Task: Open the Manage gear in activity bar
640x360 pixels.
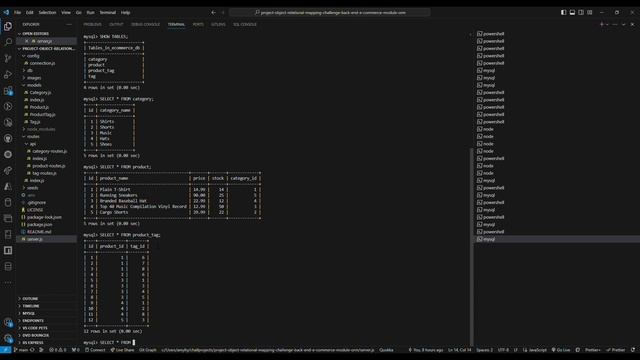Action: tap(8, 338)
